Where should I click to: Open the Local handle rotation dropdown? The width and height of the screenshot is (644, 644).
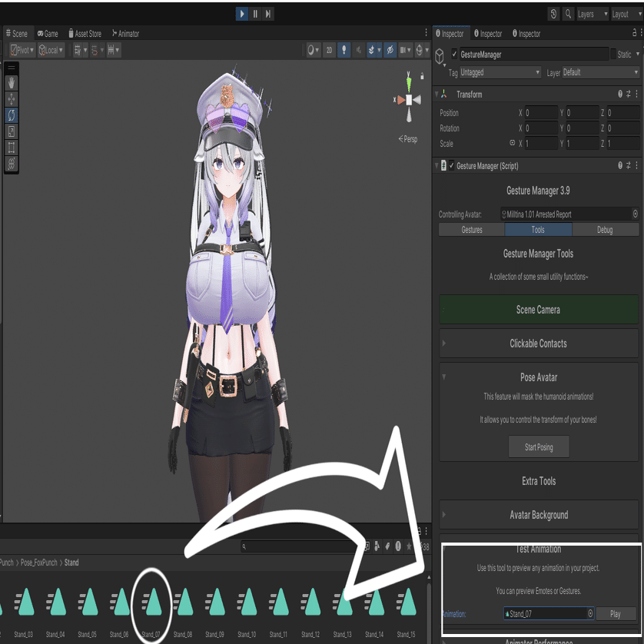tap(51, 50)
